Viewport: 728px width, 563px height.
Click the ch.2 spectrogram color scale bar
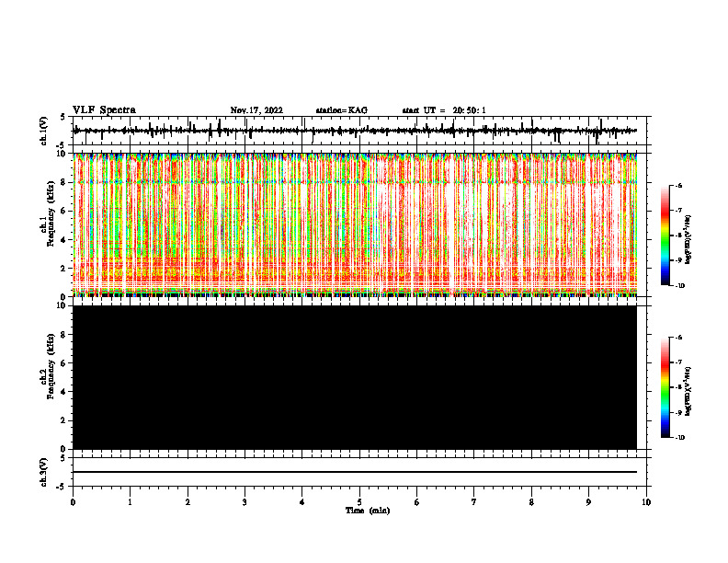click(x=665, y=387)
